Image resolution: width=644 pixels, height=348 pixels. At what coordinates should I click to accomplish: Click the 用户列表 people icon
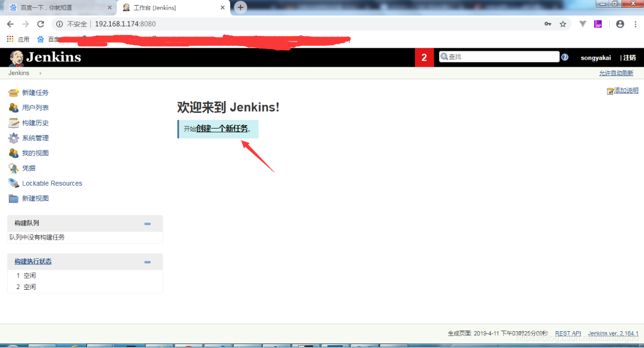pos(13,108)
